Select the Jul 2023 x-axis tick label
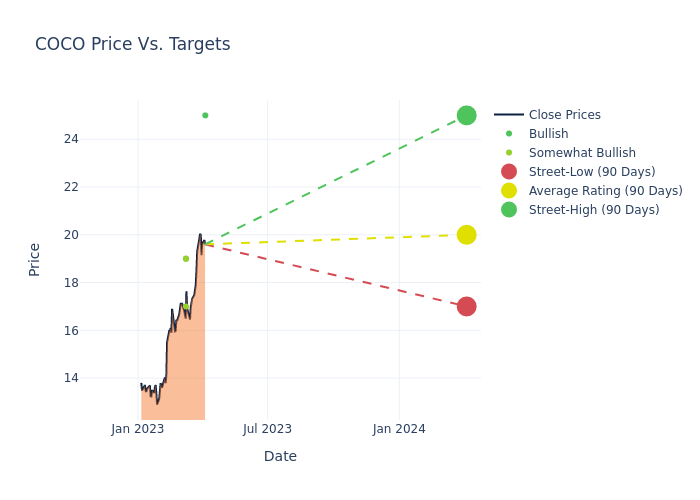Screen dimensions: 700x500 click(268, 429)
